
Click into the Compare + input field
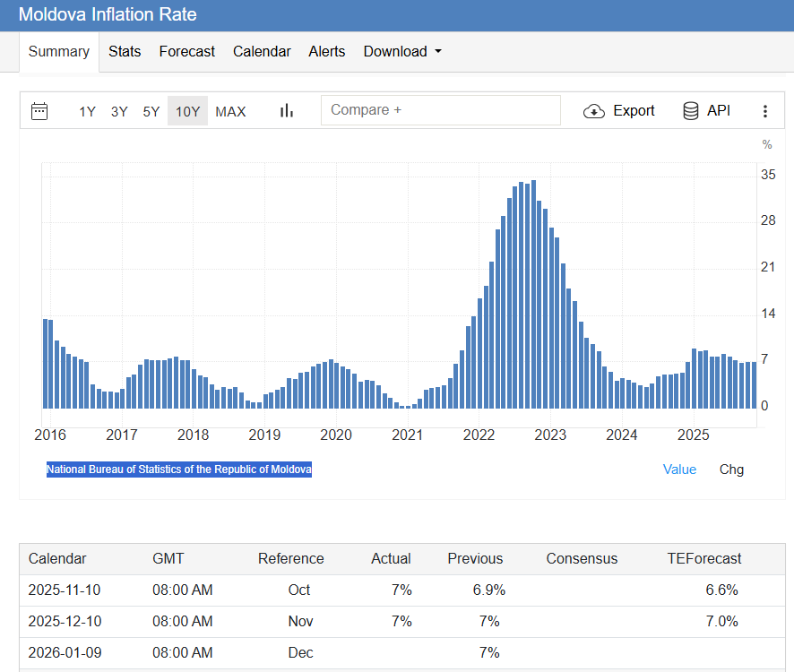[441, 110]
